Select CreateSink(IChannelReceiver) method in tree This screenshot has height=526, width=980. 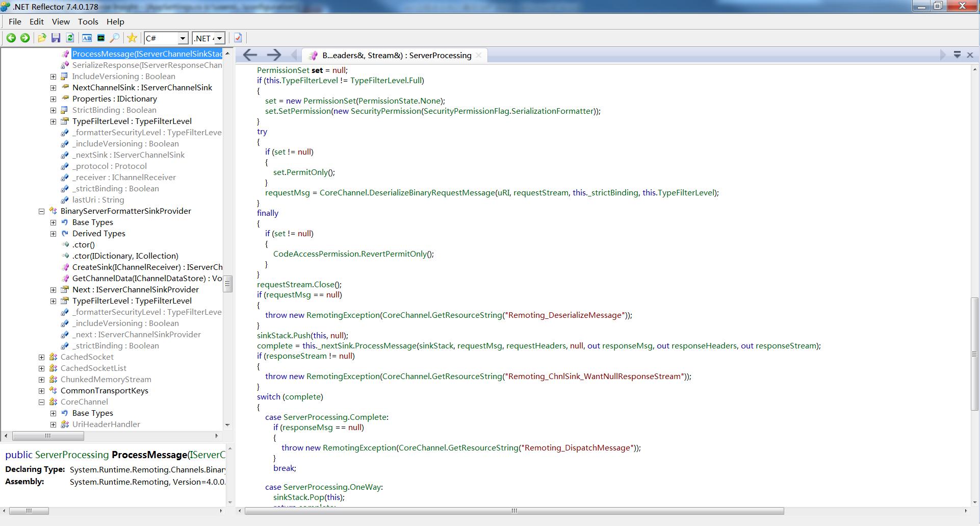[147, 267]
